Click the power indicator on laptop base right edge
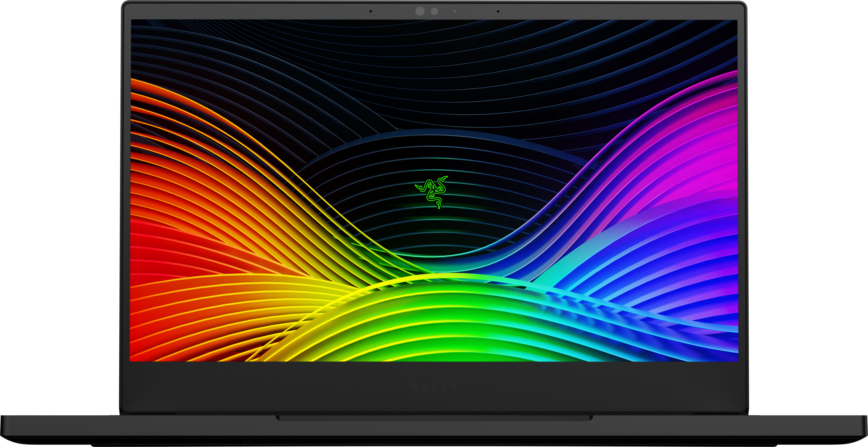Viewport: 868px width, 447px height. pos(819,425)
